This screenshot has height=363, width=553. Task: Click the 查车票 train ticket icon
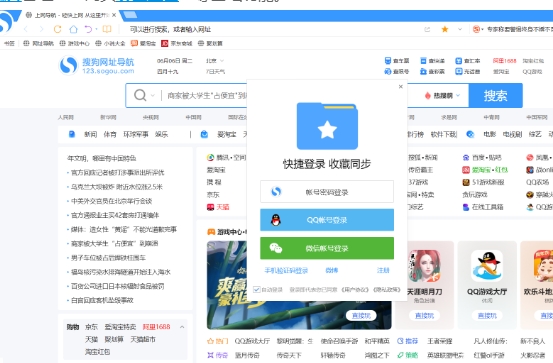pyautogui.click(x=388, y=61)
